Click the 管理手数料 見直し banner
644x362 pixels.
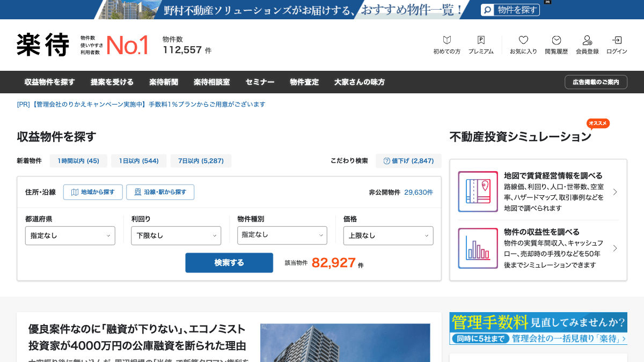click(538, 329)
